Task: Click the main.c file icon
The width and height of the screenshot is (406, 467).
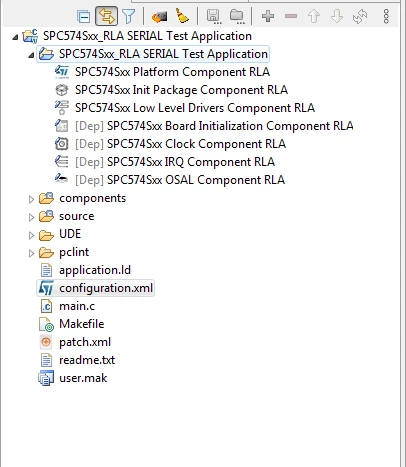Action: pyautogui.click(x=46, y=306)
